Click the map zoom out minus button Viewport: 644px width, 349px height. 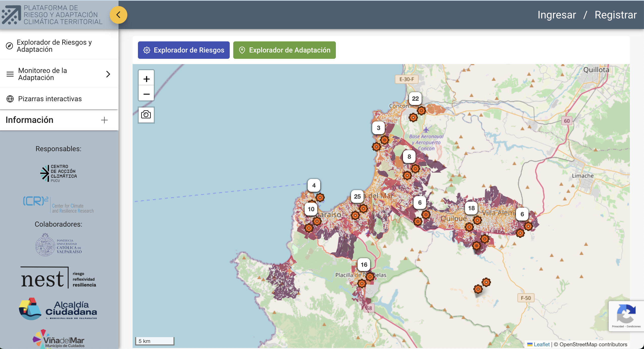[x=146, y=94]
